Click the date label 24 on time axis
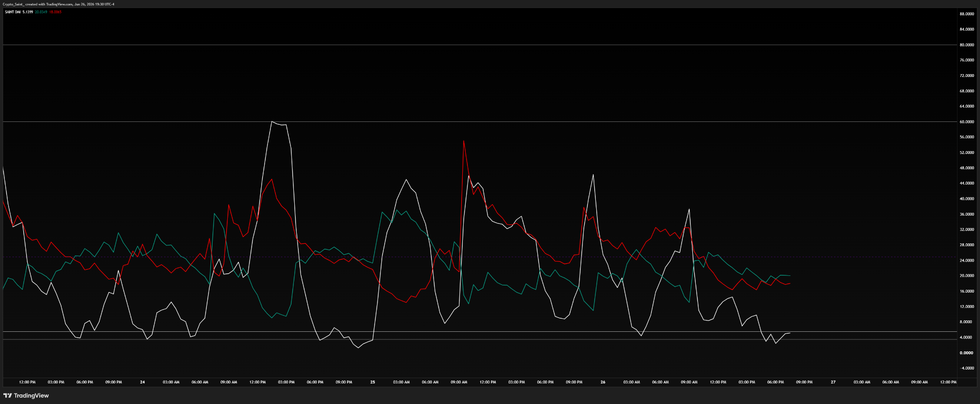This screenshot has width=980, height=404. click(142, 382)
